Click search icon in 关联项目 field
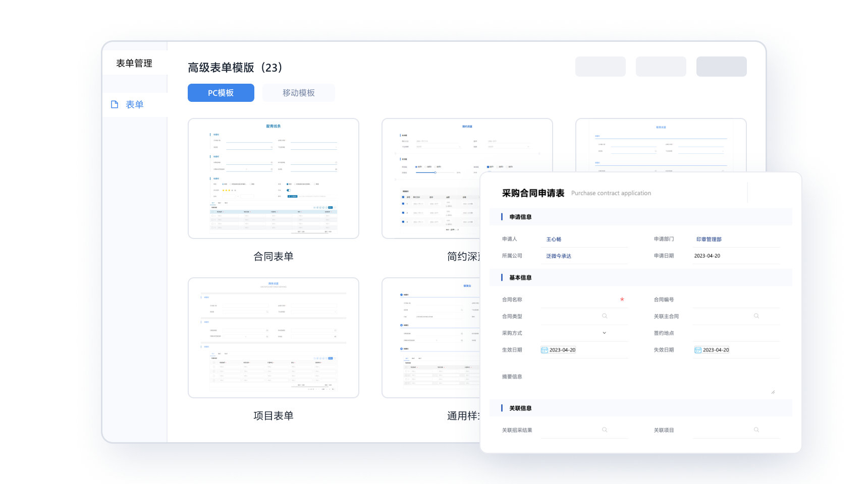868x484 pixels. tap(756, 430)
